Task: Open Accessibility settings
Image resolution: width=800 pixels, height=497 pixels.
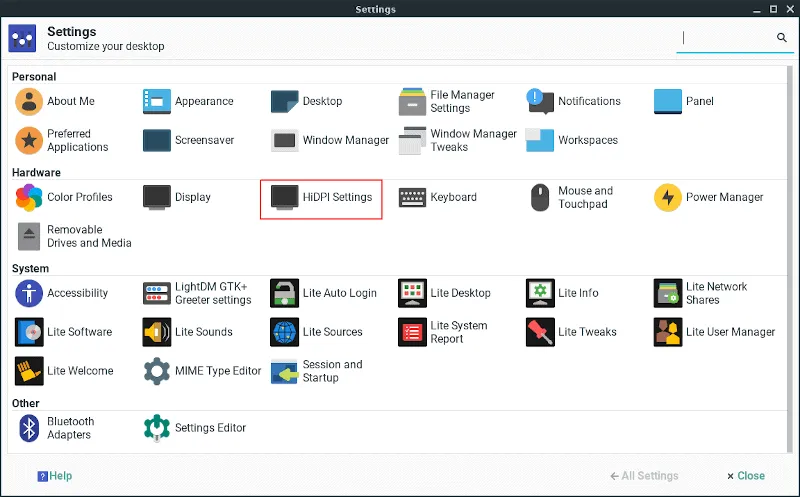Action: [62, 294]
